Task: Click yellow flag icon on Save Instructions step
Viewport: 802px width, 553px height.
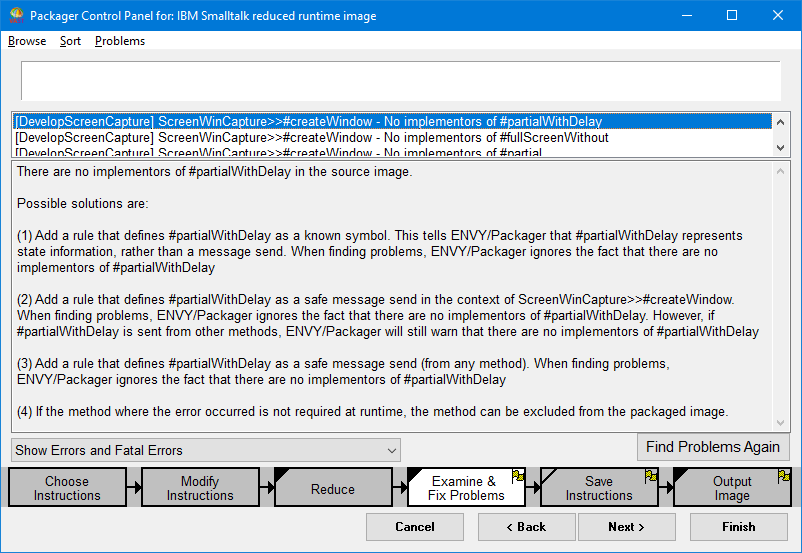Action: tap(651, 475)
